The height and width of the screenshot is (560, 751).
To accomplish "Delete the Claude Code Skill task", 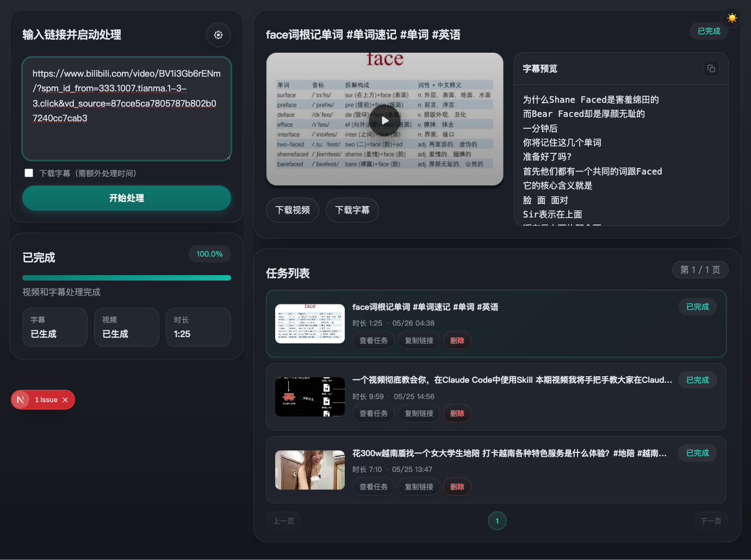I will 457,413.
